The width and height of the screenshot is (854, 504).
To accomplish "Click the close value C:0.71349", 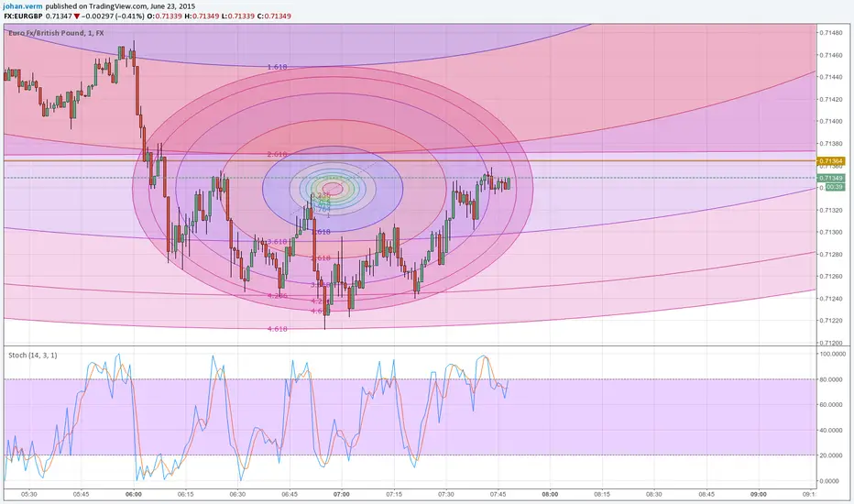I will (273, 16).
